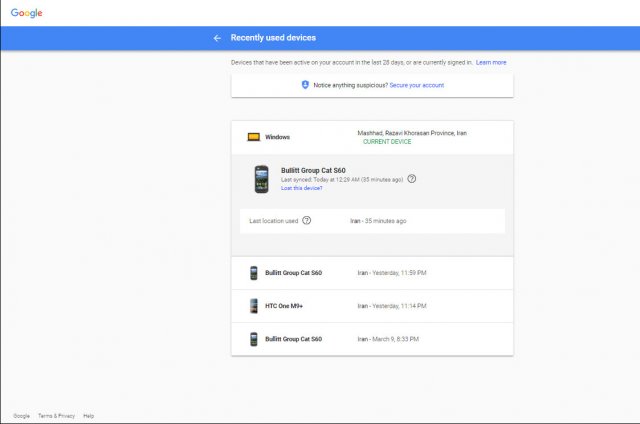Open the Help link in the footer
The width and height of the screenshot is (640, 424).
[88, 415]
